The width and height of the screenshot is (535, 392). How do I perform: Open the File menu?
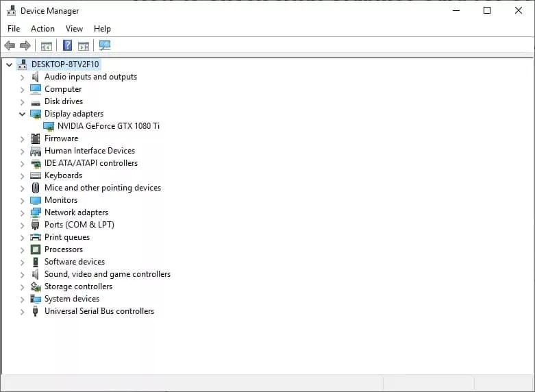(x=14, y=29)
